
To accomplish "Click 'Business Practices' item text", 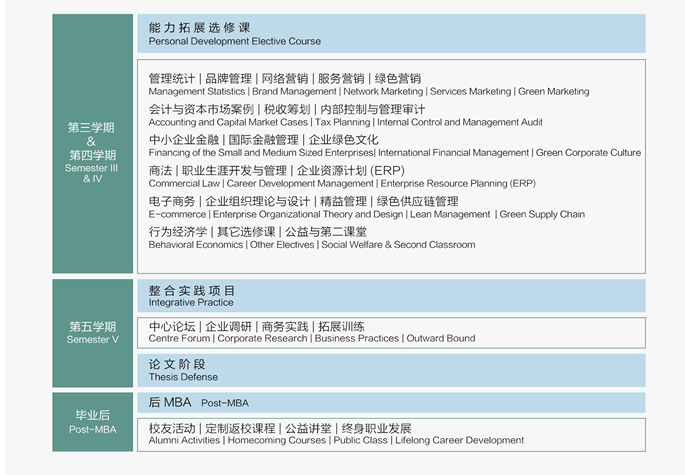I will (357, 339).
